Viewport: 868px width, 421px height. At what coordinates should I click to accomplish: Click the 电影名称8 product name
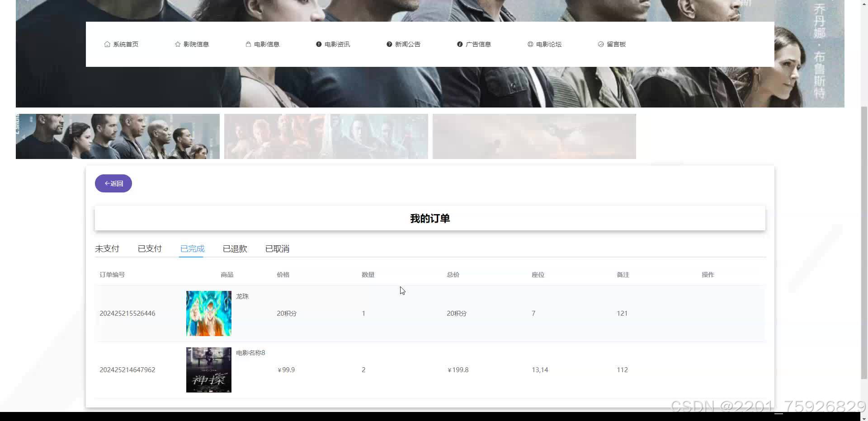click(x=250, y=353)
